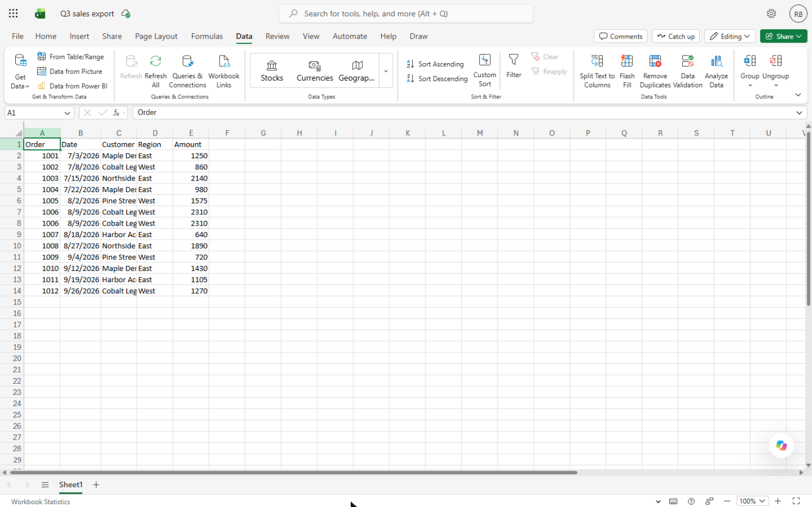Expand the Data Types gallery

click(x=386, y=71)
